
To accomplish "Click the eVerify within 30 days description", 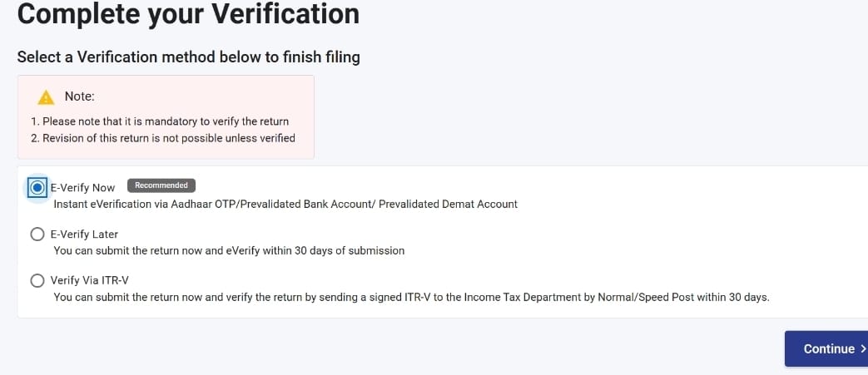I will (x=229, y=250).
